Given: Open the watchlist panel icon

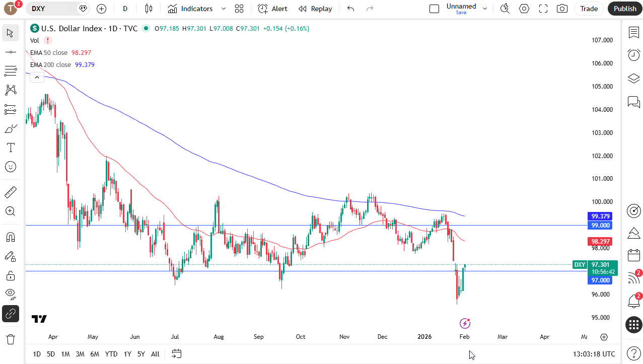Looking at the screenshot, I should [633, 33].
